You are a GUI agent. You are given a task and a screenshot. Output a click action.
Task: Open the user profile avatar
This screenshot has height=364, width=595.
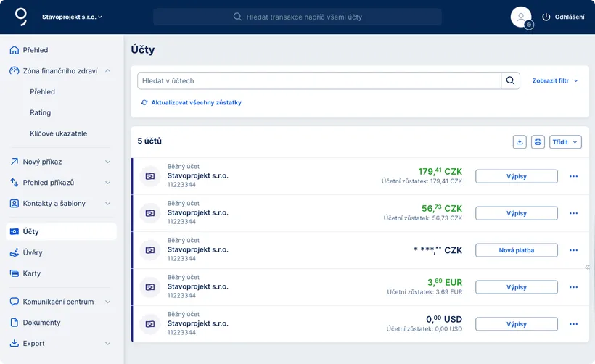521,17
